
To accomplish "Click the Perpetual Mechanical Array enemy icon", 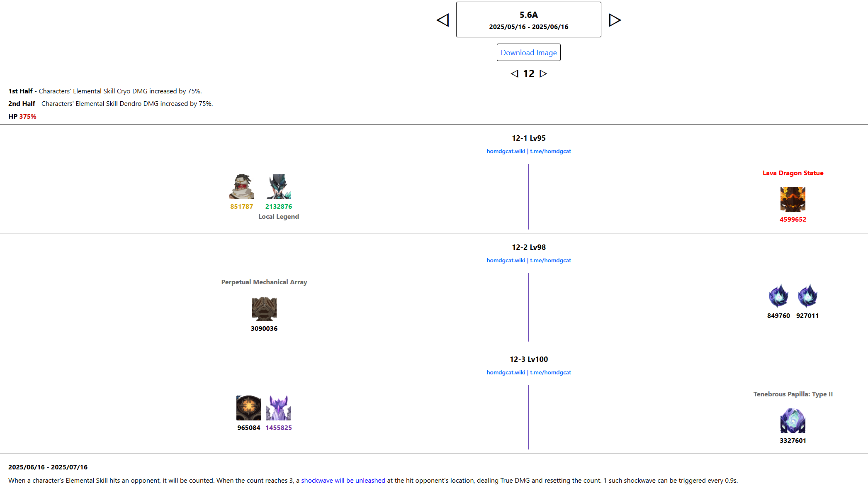I will click(x=264, y=309).
